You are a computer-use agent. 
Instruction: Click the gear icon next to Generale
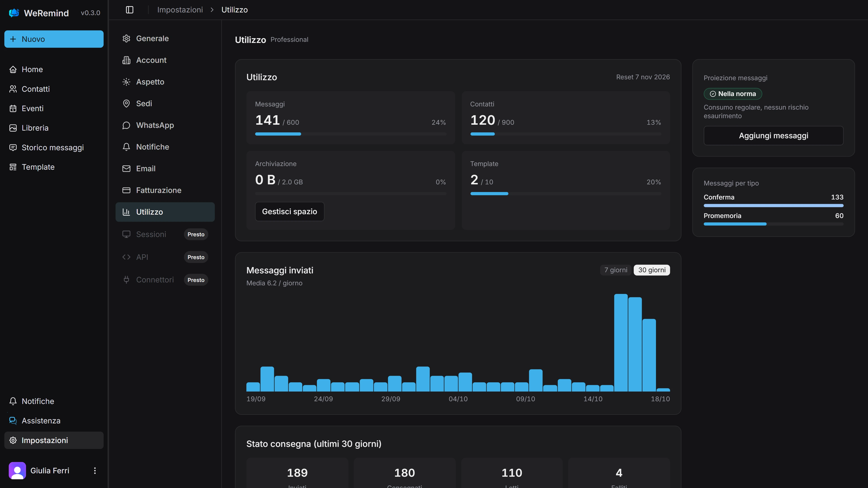tap(126, 38)
